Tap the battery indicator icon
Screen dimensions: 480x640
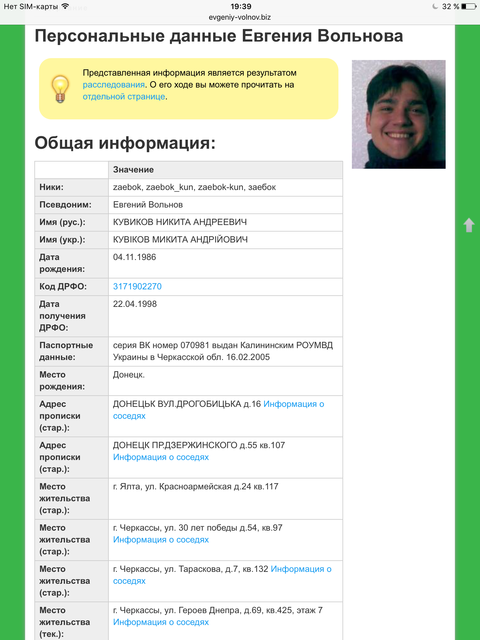click(469, 7)
